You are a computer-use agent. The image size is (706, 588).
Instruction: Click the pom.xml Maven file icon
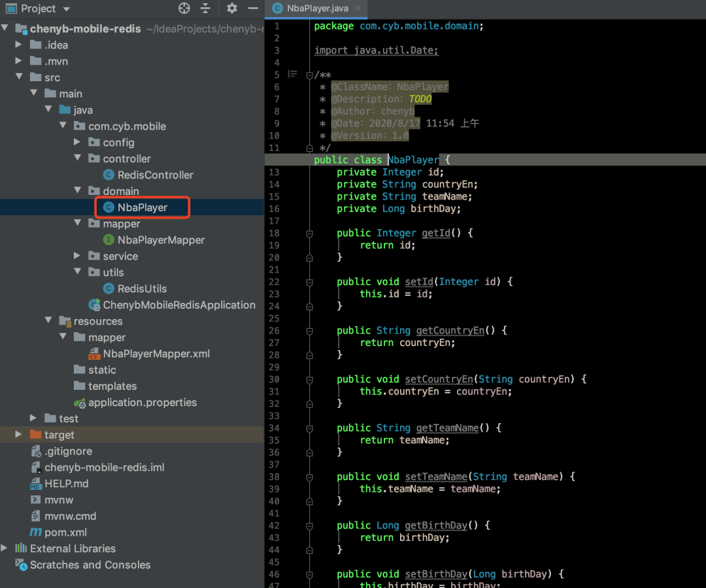coord(36,532)
